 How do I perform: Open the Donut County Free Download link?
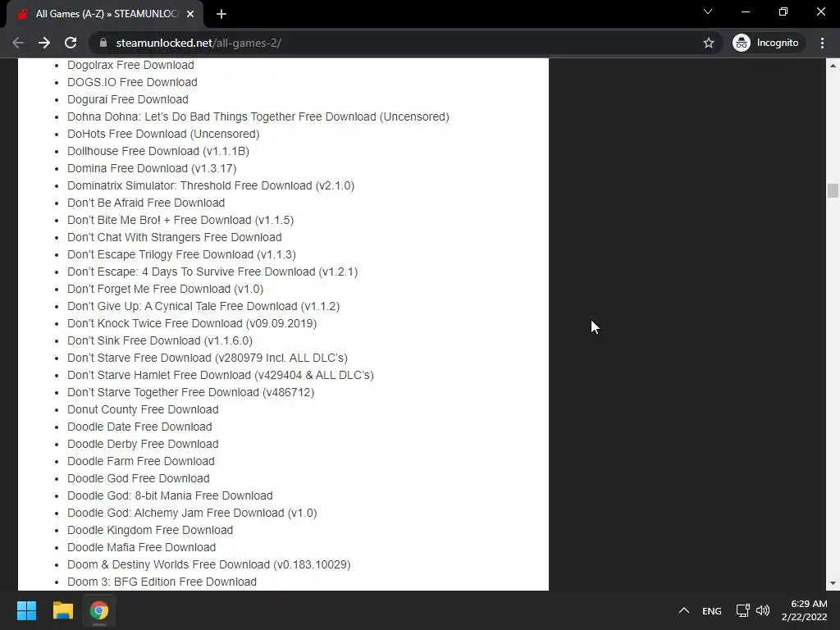(143, 409)
